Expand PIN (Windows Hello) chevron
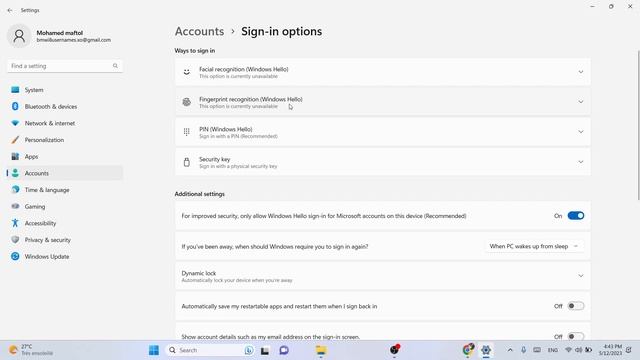 [x=580, y=132]
